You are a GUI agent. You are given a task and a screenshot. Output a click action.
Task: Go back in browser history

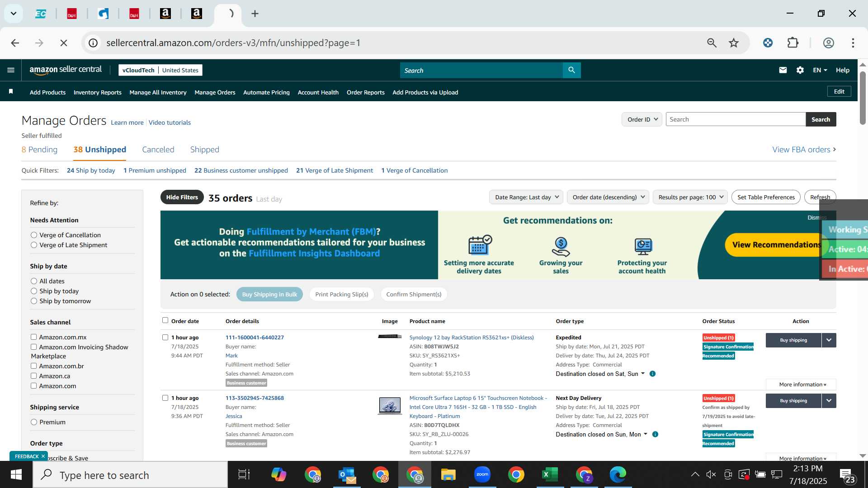(x=15, y=43)
